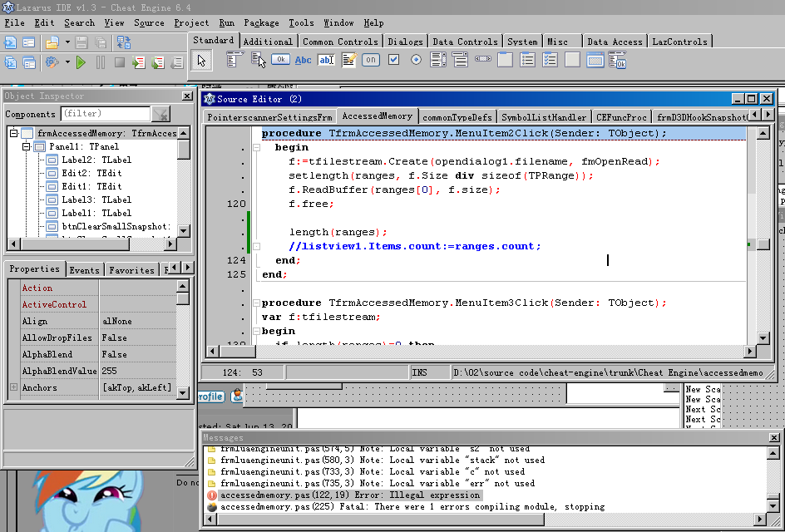Click the Illegal expression error message
The width and height of the screenshot is (785, 532).
350,495
